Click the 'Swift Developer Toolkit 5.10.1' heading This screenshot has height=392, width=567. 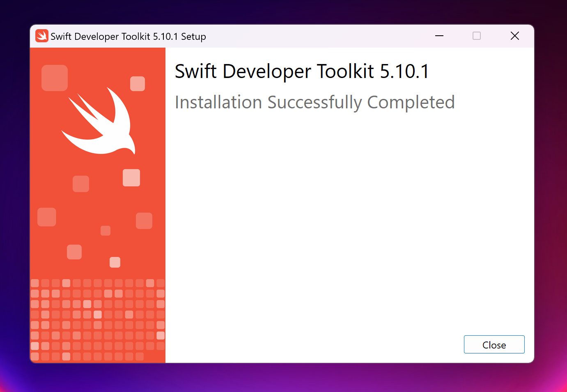(302, 71)
